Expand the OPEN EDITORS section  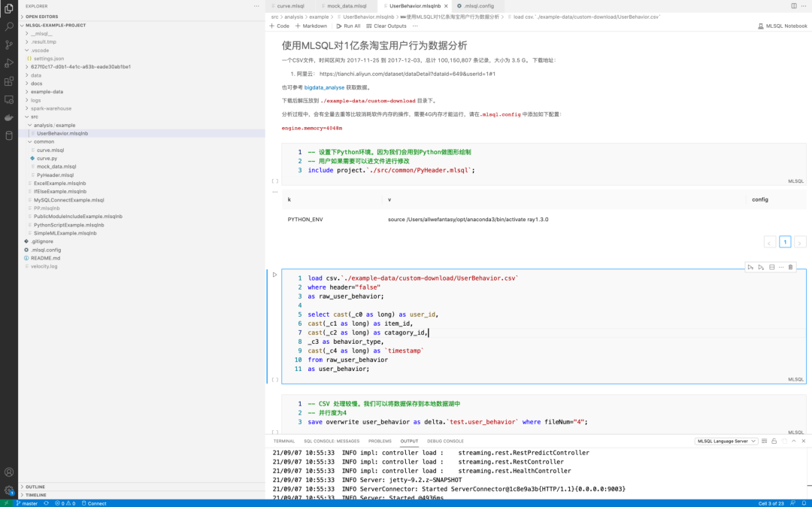click(x=41, y=17)
